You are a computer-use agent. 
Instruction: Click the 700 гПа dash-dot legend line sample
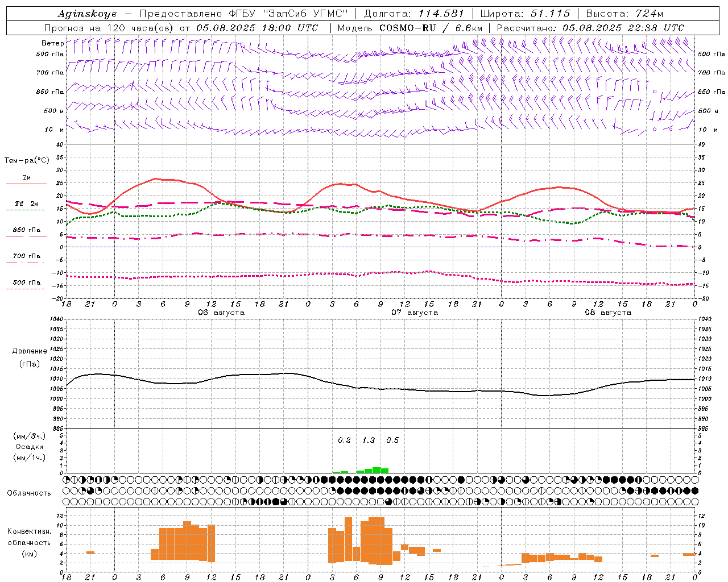pyautogui.click(x=25, y=263)
